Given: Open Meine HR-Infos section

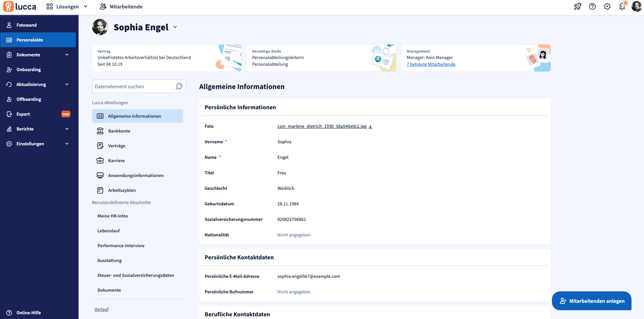Looking at the screenshot, I should click(138, 216).
